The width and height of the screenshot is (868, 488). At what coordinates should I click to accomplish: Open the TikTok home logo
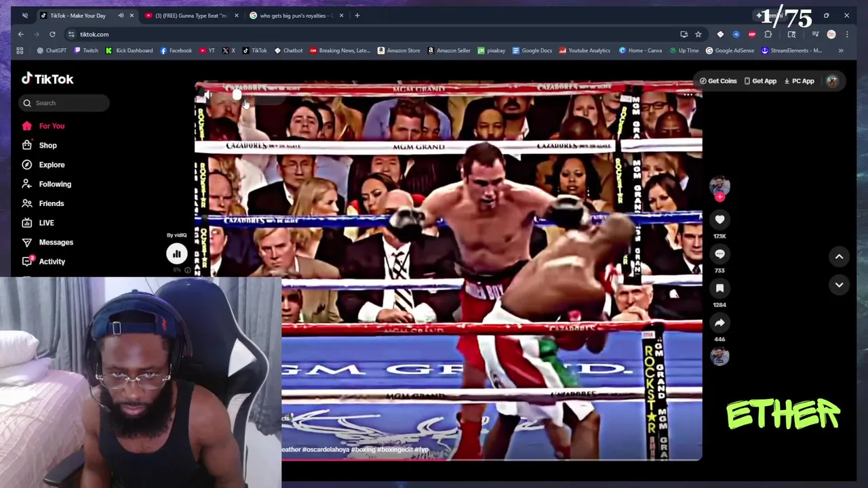(47, 79)
